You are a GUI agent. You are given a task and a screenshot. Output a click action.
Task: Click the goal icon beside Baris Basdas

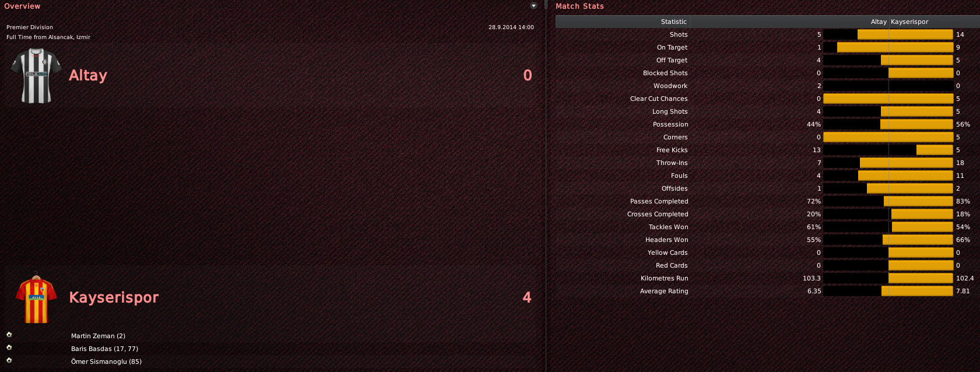pos(9,348)
